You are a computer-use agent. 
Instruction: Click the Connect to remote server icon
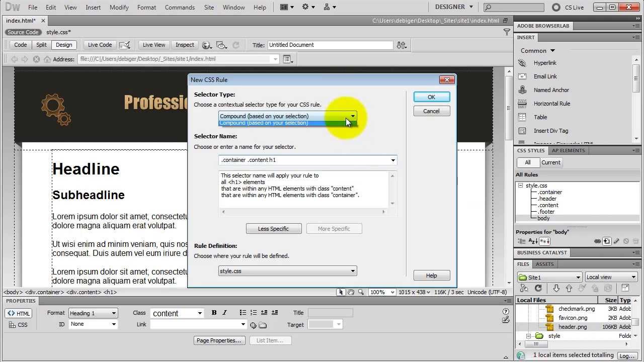(524, 288)
